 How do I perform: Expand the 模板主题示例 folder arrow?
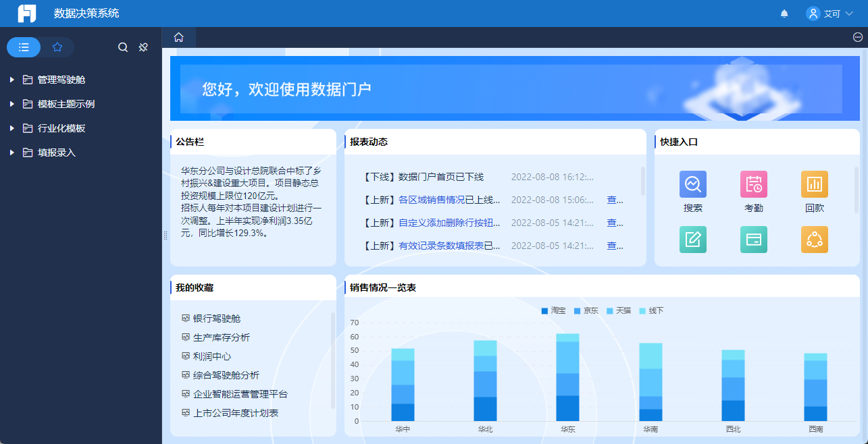[12, 104]
